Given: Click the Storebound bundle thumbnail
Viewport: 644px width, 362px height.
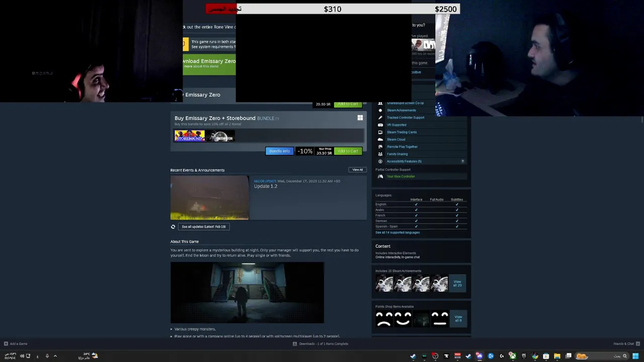Looking at the screenshot, I should coord(190,136).
